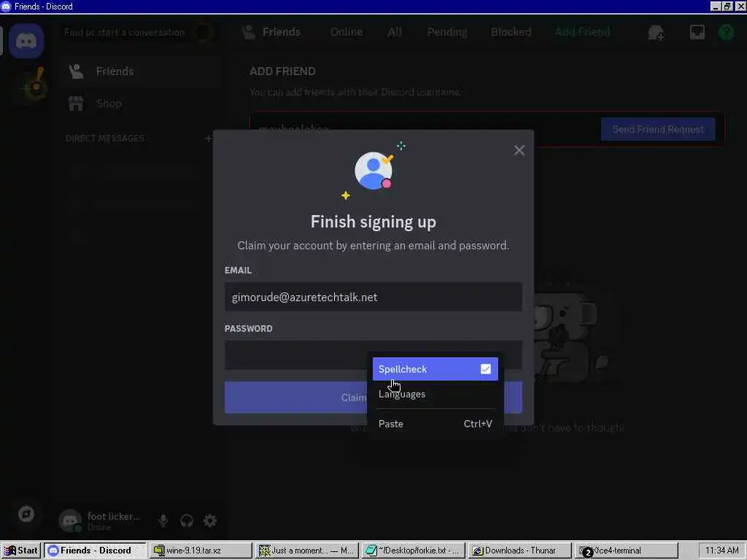Switch to Just a moment taskbar window
Screen dimensions: 747x560
pyautogui.click(x=306, y=551)
